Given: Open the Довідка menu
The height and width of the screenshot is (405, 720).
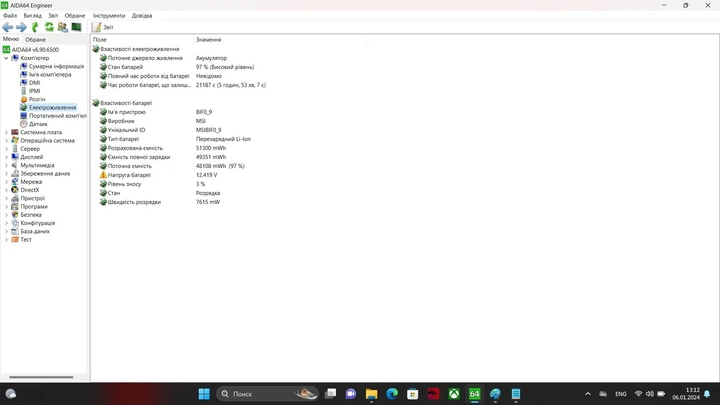Looking at the screenshot, I should coord(142,16).
